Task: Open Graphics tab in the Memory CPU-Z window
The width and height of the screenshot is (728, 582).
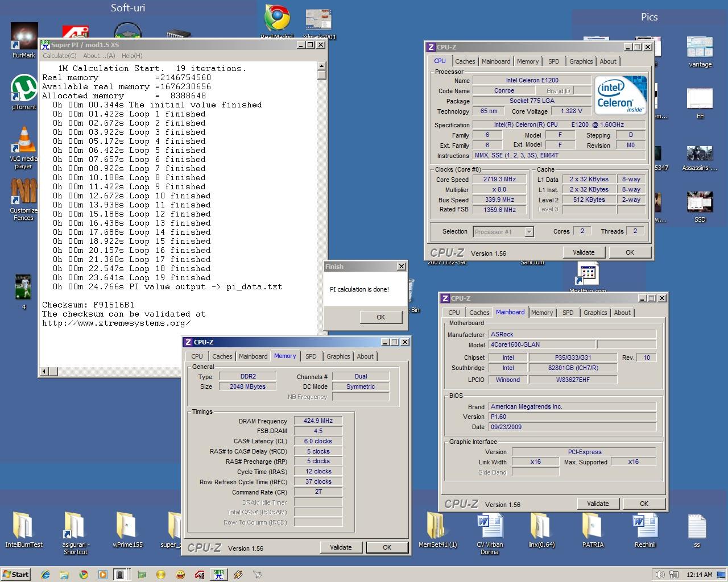Action: (x=338, y=356)
